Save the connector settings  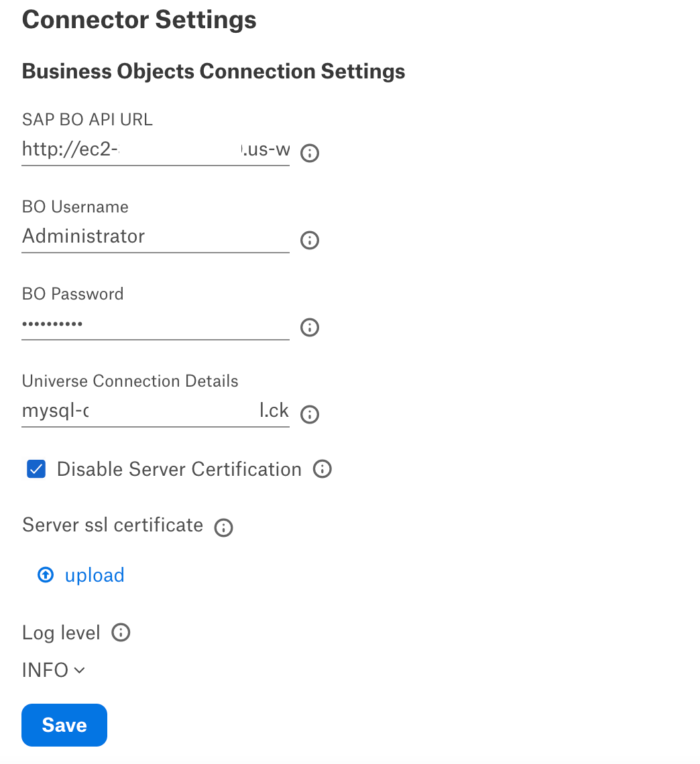pyautogui.click(x=64, y=725)
